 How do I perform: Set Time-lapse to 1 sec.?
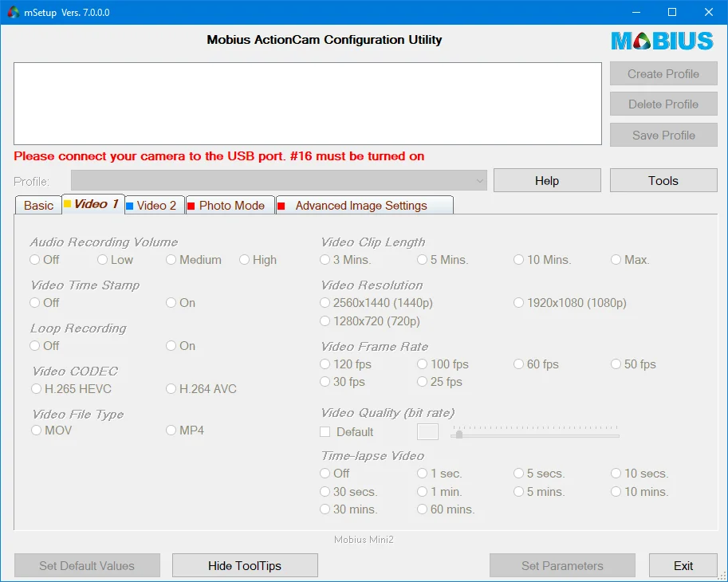pyautogui.click(x=439, y=474)
